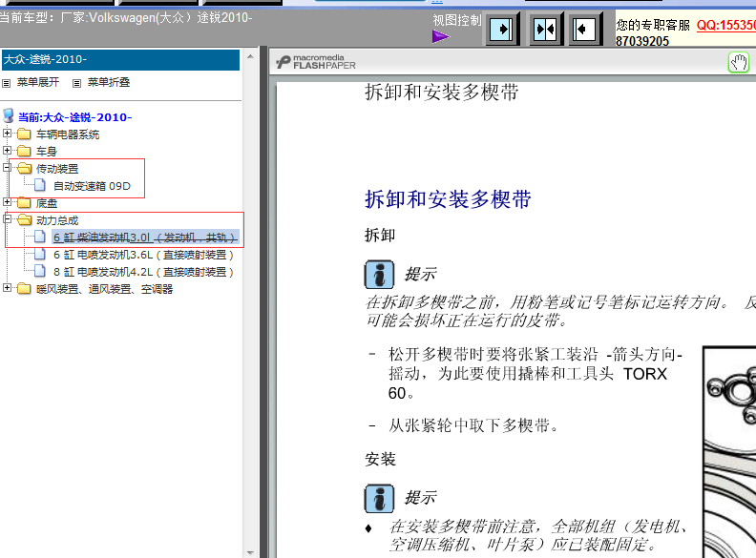Collapse the 动力总成 folder
Viewport: 756px width, 558px height.
pos(7,219)
